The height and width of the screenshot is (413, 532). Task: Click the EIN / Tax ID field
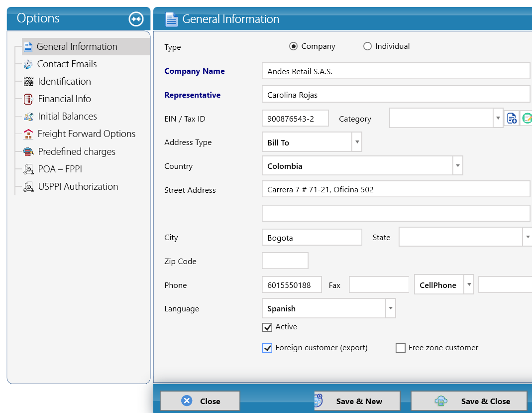pos(295,118)
